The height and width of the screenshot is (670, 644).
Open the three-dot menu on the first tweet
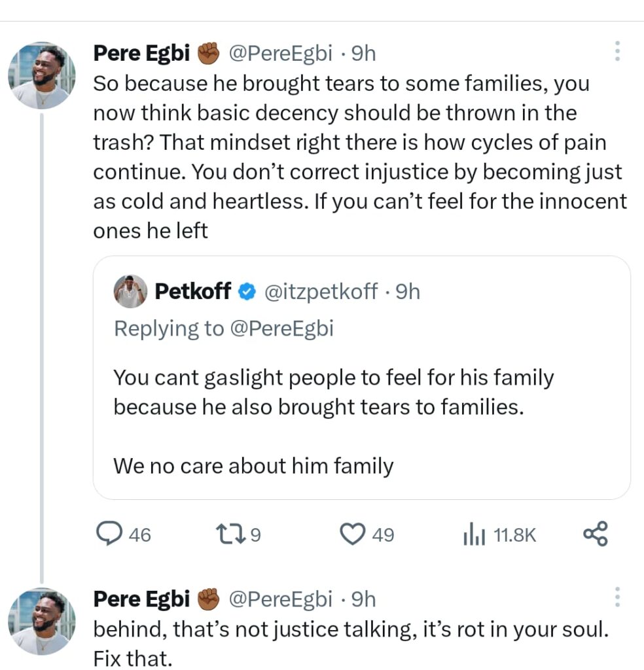[618, 52]
